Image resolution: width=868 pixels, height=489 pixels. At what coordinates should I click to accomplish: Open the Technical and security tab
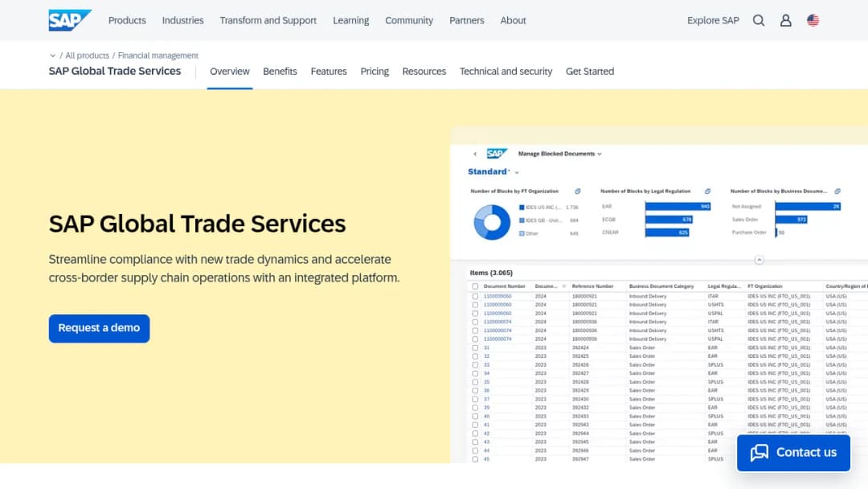point(506,72)
